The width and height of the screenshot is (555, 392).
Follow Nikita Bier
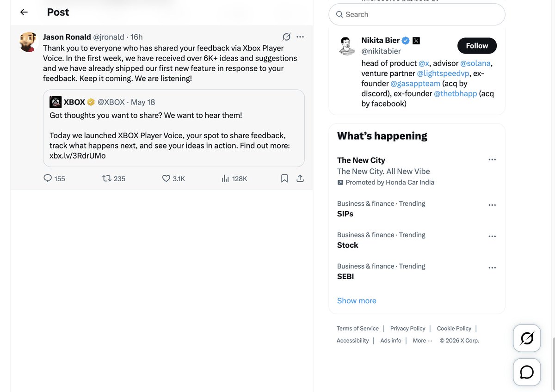[477, 46]
